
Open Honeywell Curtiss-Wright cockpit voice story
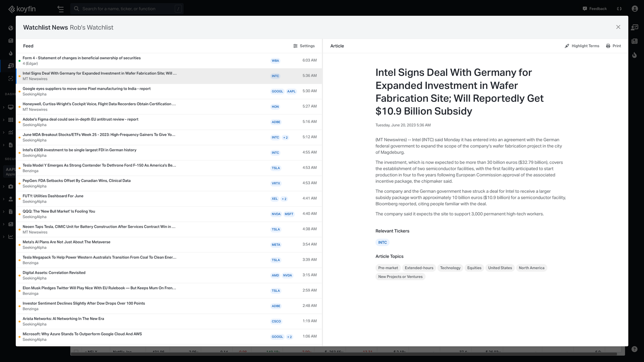pyautogui.click(x=169, y=107)
